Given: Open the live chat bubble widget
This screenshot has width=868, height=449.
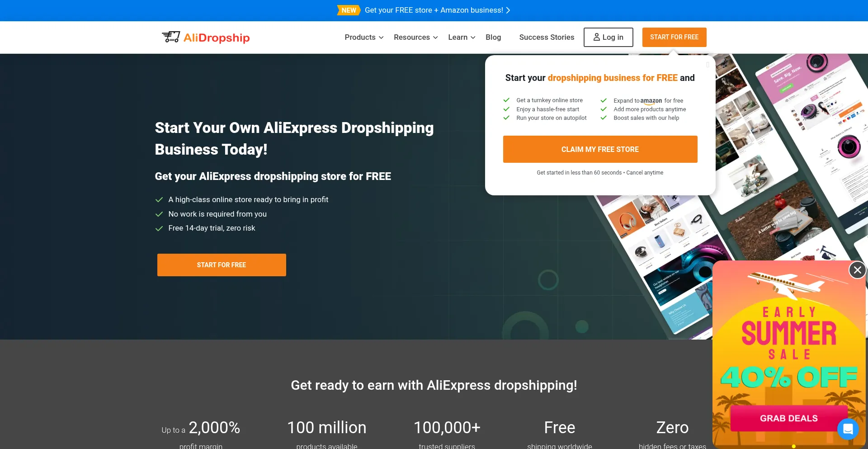Looking at the screenshot, I should coord(848,429).
